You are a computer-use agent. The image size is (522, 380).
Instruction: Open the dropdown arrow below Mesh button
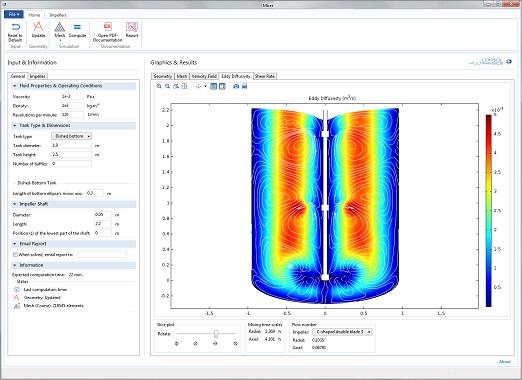60,41
